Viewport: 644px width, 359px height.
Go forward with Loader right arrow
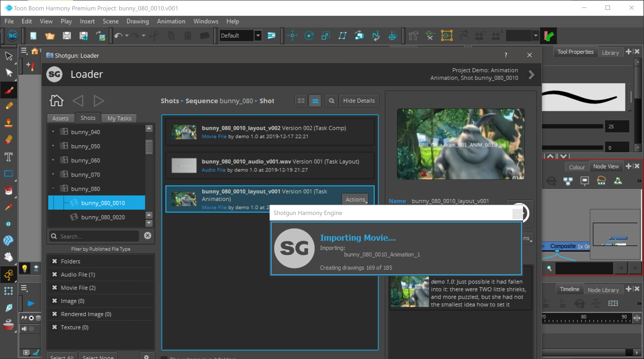(99, 101)
